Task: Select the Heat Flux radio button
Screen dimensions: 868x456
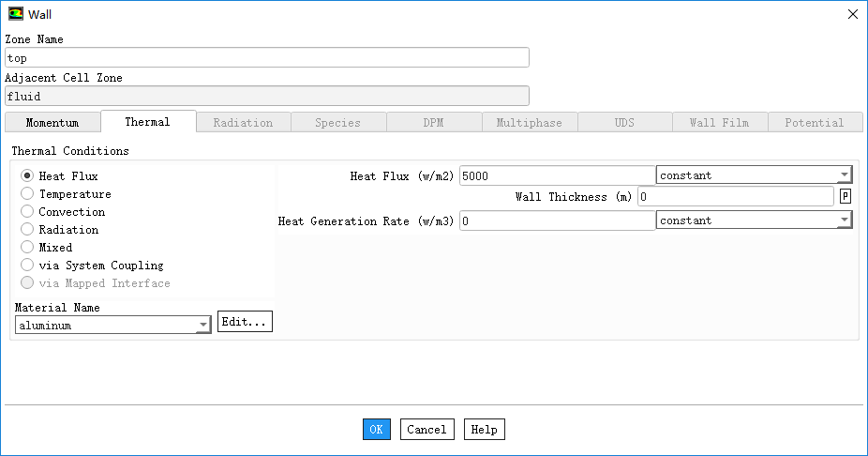Action: [x=27, y=176]
